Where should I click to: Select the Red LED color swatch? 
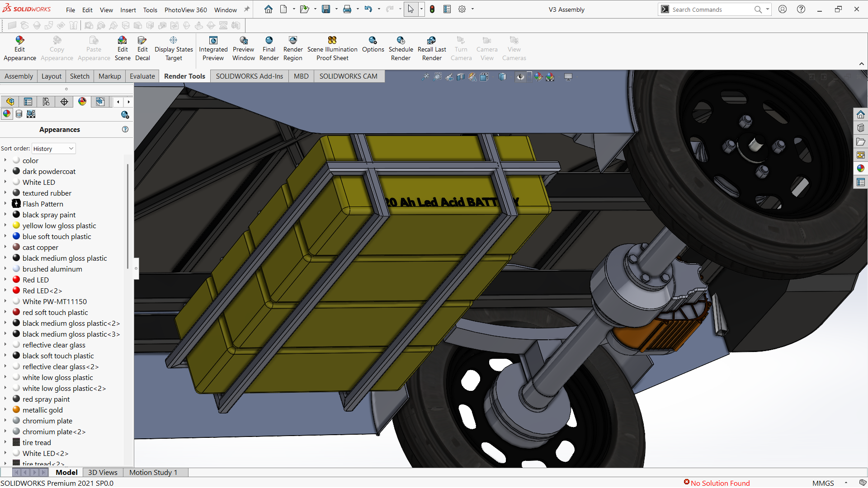(x=16, y=280)
